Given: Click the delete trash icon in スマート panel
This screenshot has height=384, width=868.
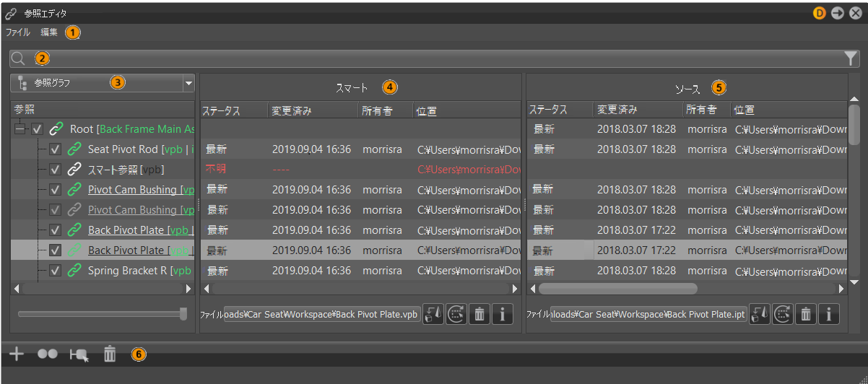Looking at the screenshot, I should (x=479, y=315).
